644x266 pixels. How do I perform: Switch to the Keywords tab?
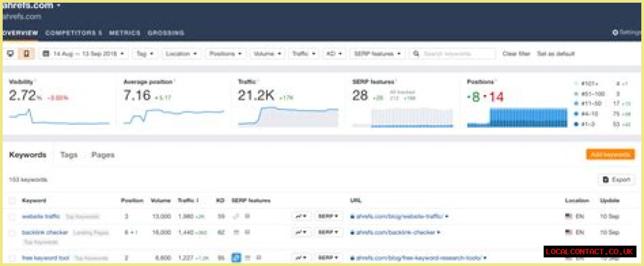pos(27,154)
